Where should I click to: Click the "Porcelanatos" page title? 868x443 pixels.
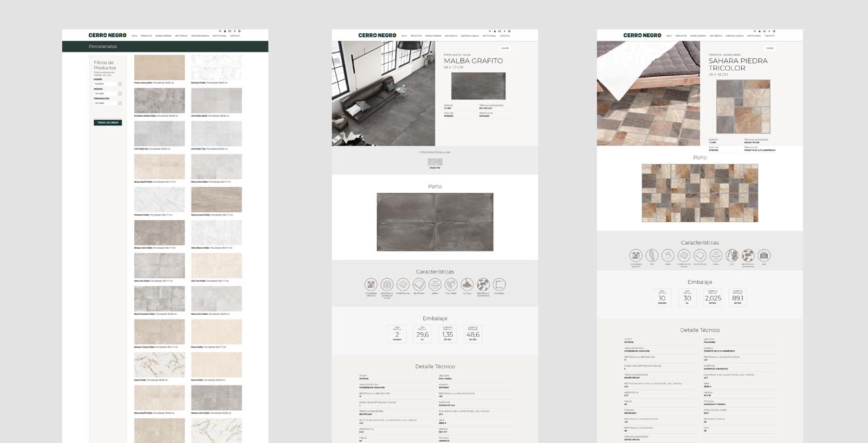(103, 47)
